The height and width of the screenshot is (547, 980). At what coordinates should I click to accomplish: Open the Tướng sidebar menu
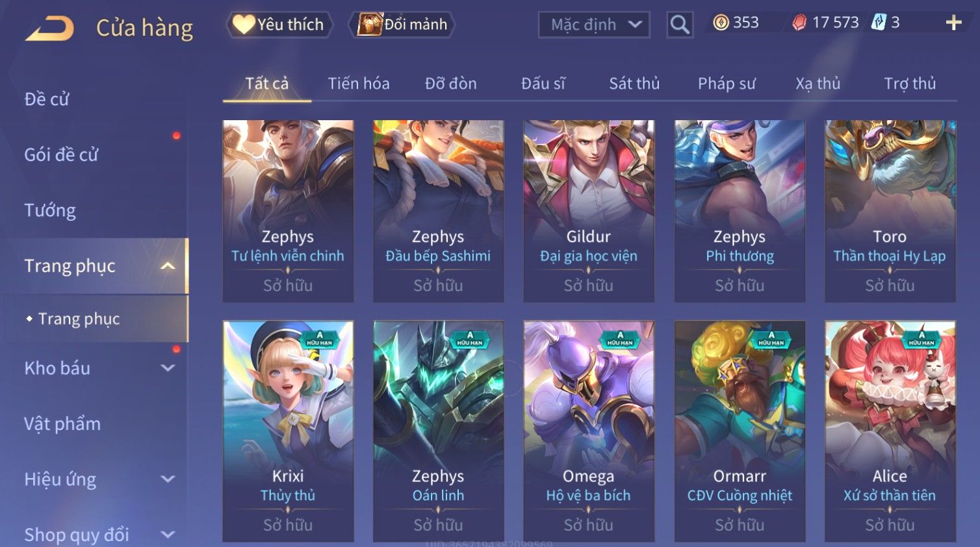[50, 210]
